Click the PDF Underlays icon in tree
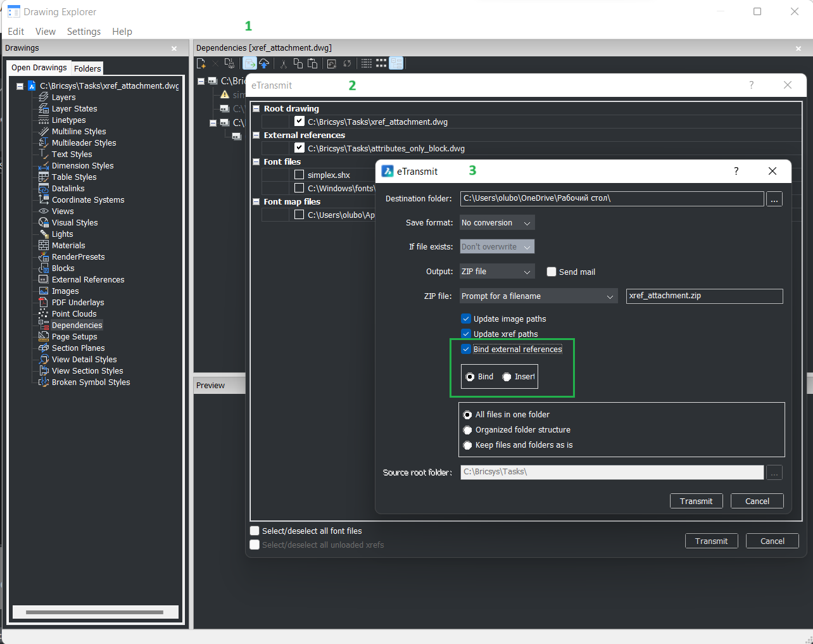The height and width of the screenshot is (644, 813). click(x=44, y=302)
